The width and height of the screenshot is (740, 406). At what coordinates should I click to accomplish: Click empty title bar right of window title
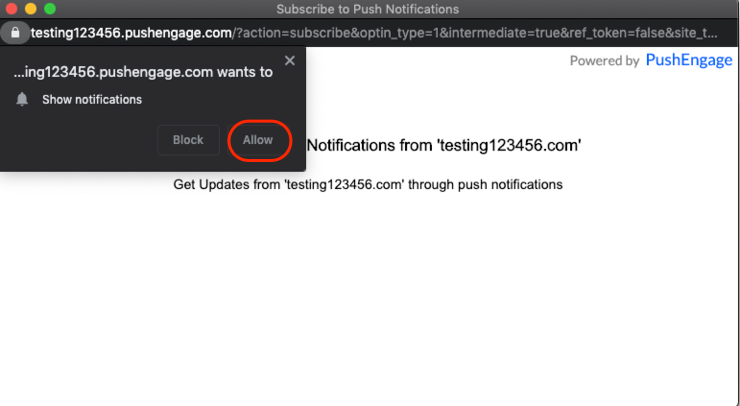tap(597, 9)
